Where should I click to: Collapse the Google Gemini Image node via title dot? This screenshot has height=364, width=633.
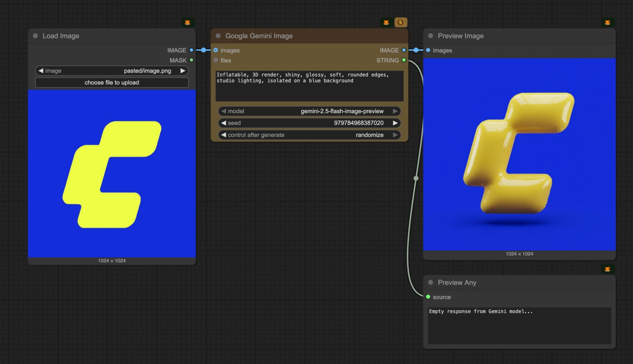(x=218, y=36)
